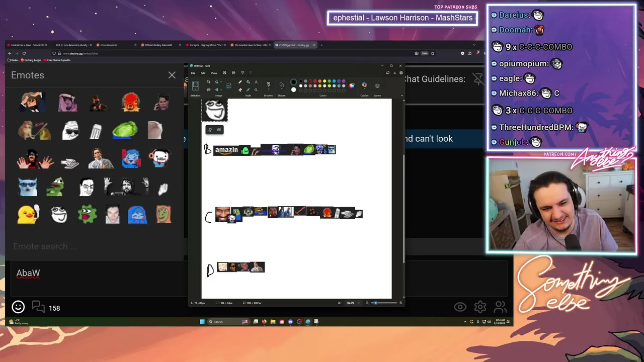Viewport: 644px width, 362px height.
Task: Expand the Shapes dropdown in Paint
Action: 281,89
